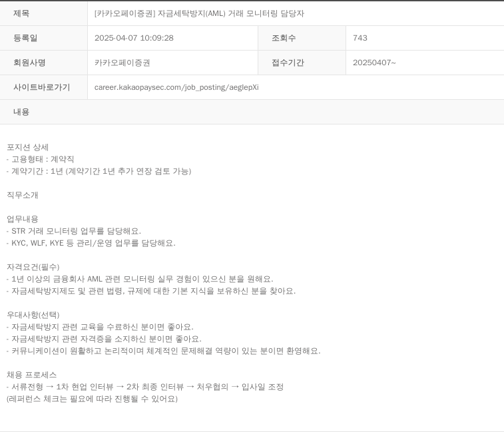Image resolution: width=504 pixels, height=432 pixels.
Task: Click the line starting '커뮤니케이션이 원활하고'
Action: click(x=164, y=351)
